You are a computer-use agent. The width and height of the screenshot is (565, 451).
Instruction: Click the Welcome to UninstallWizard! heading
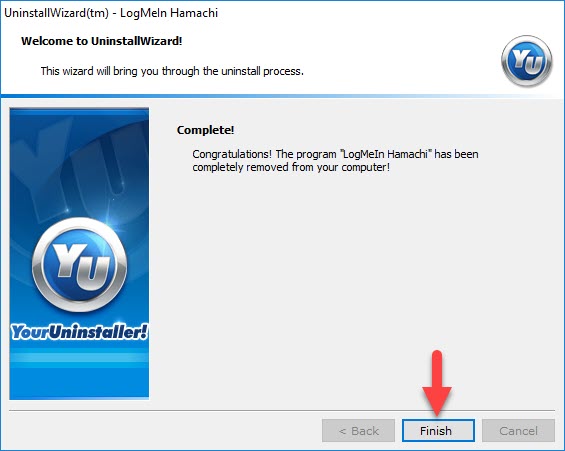[102, 41]
